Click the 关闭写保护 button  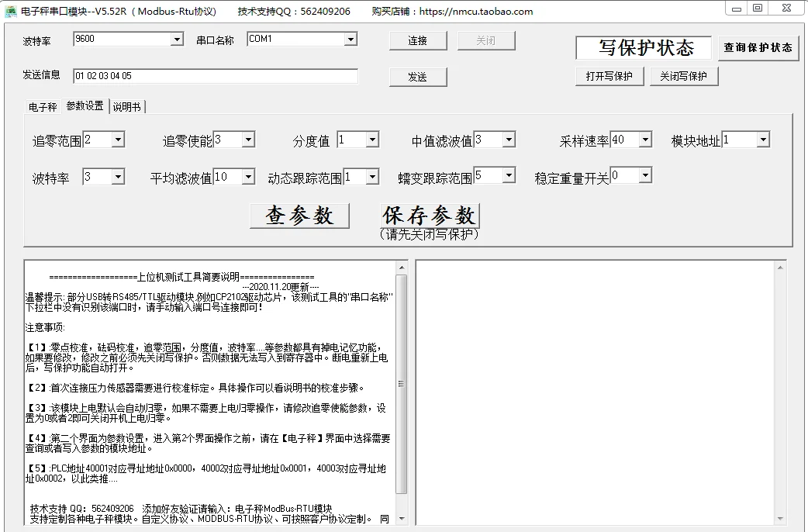(684, 76)
